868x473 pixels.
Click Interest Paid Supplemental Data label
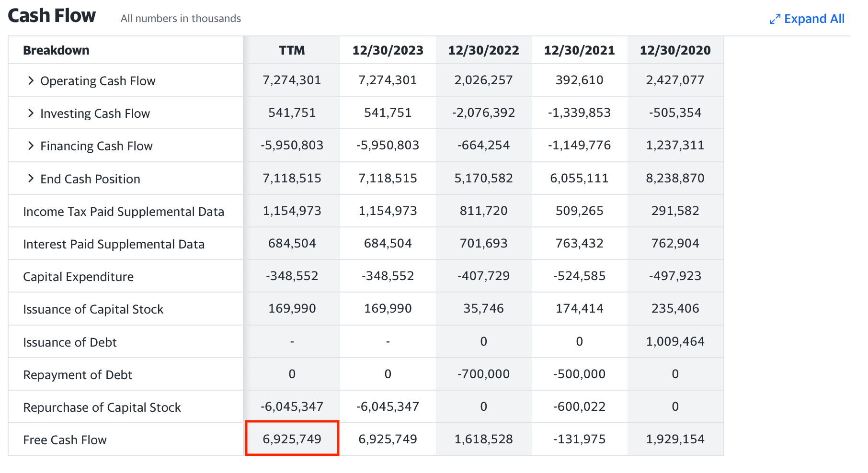pos(114,244)
